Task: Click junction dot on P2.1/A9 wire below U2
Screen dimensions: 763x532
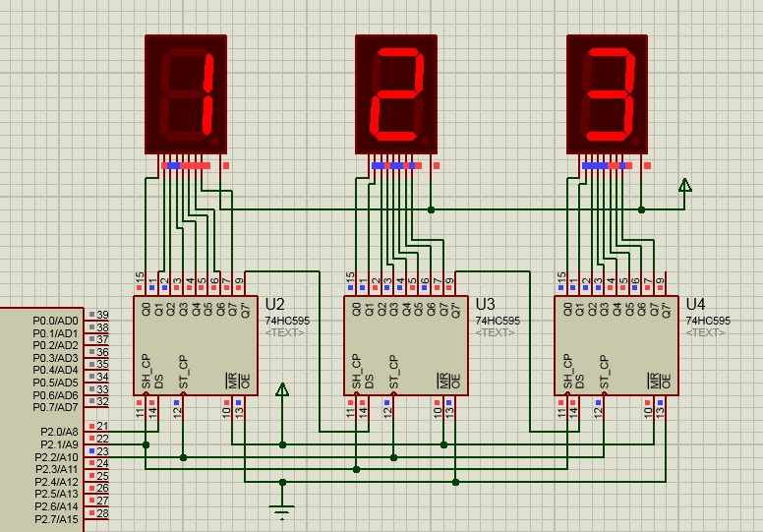Action: [x=146, y=444]
